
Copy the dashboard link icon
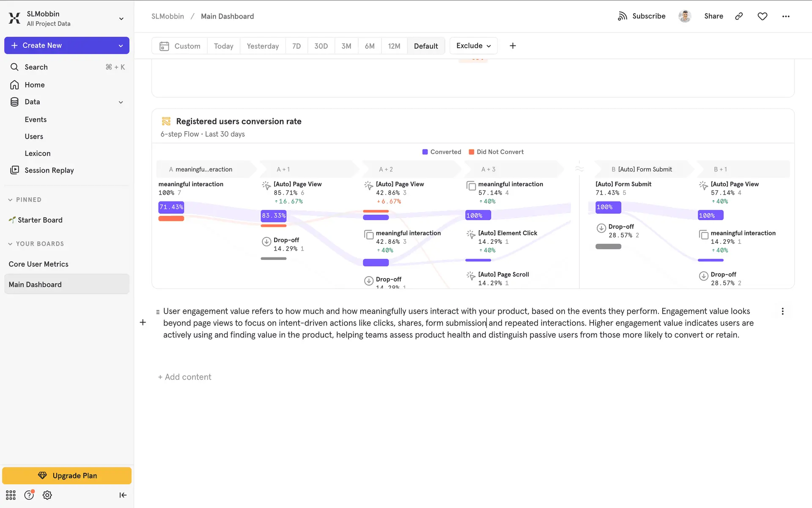739,16
